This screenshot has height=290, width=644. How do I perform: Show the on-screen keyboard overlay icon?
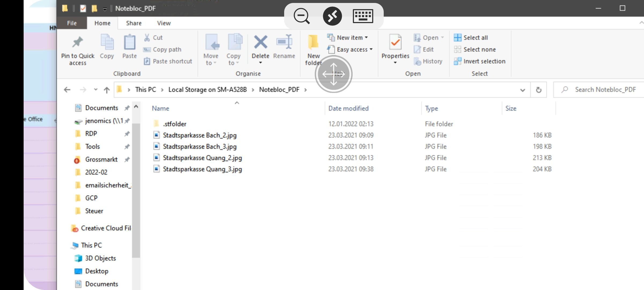(x=363, y=16)
